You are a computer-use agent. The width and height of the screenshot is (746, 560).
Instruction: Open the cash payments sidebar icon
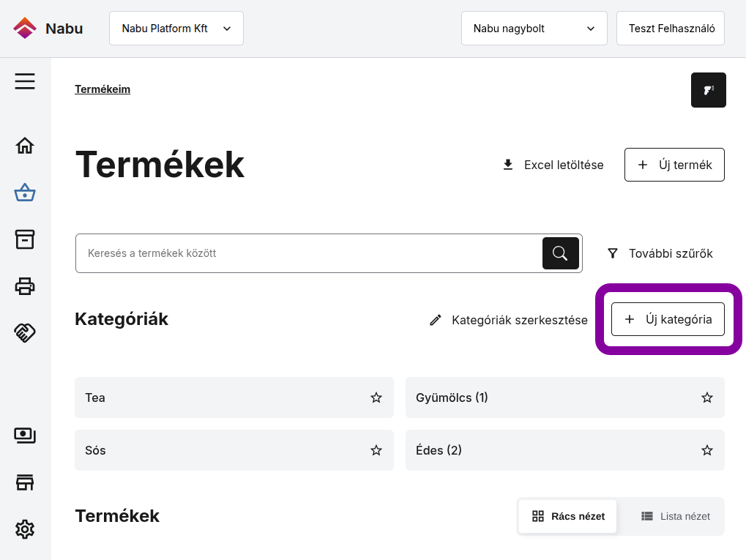(25, 436)
